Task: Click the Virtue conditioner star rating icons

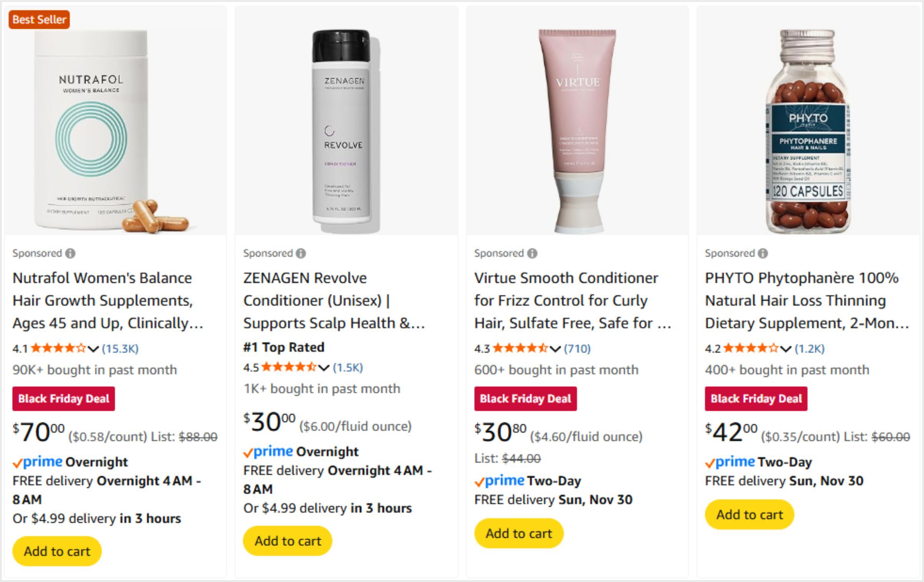Action: click(x=520, y=348)
